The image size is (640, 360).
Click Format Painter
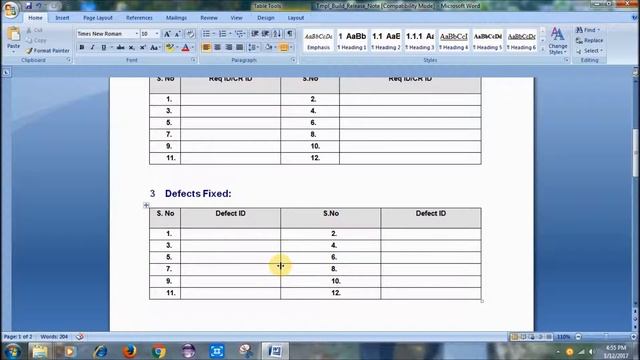[x=47, y=51]
